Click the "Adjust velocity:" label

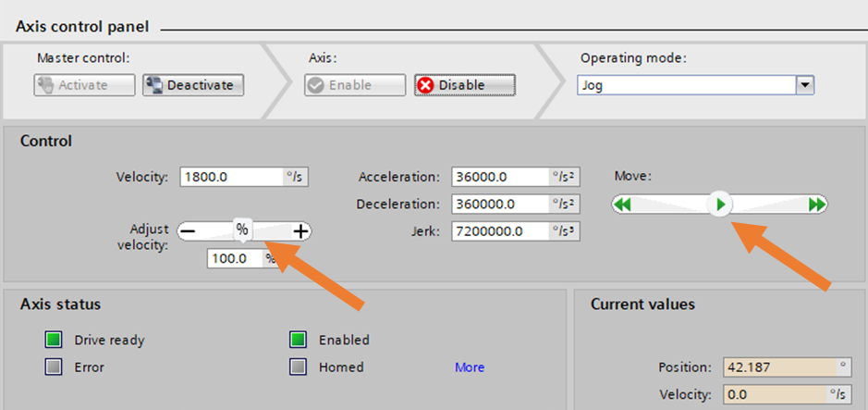coord(142,237)
